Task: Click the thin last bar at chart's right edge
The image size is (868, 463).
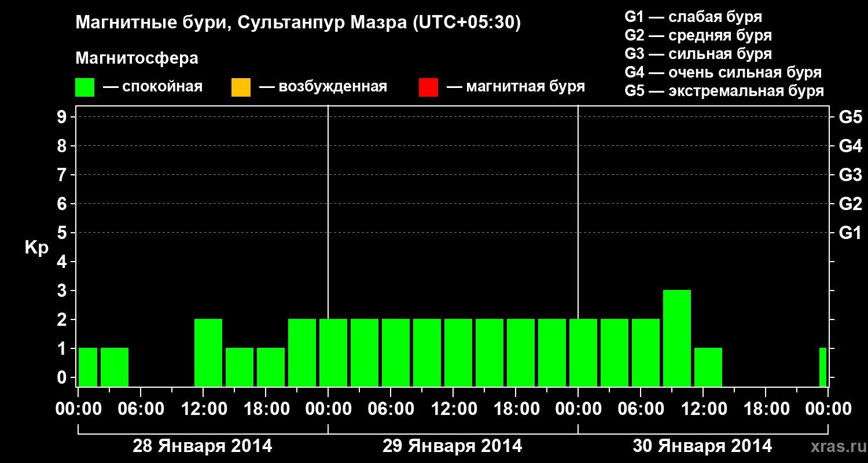Action: [823, 367]
